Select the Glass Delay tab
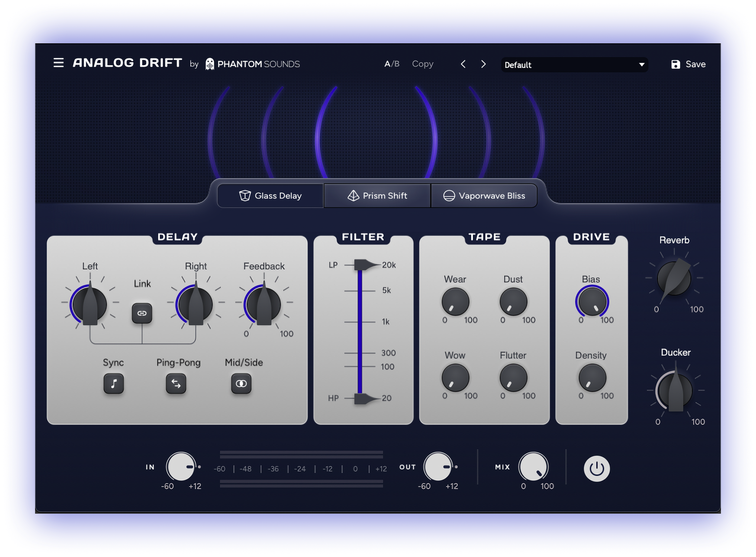The width and height of the screenshot is (756, 557). click(270, 195)
